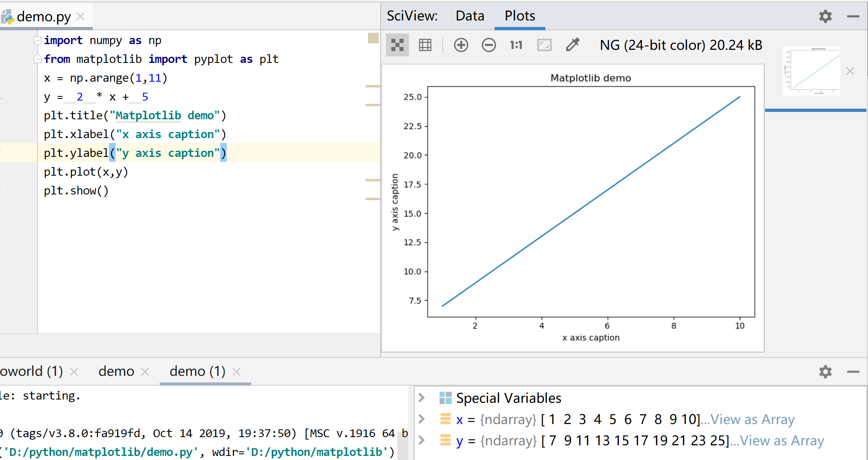
Task: Expand the x ndarray variable
Action: pyautogui.click(x=422, y=419)
